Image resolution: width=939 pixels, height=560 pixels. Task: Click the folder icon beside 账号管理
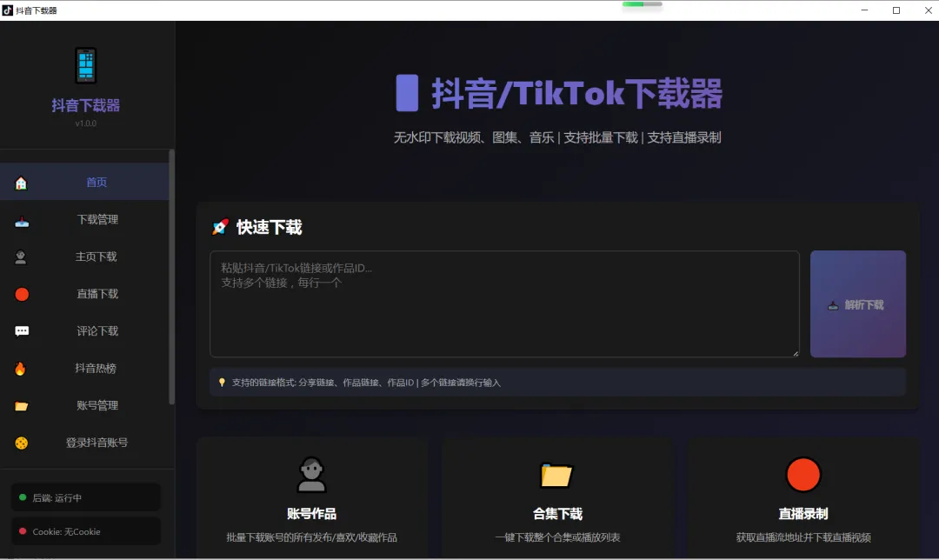point(22,406)
